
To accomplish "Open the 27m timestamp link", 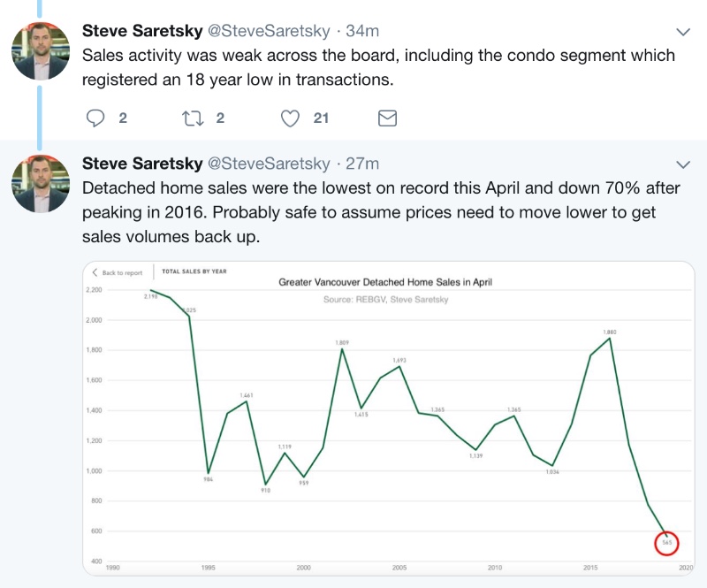I will (x=362, y=164).
